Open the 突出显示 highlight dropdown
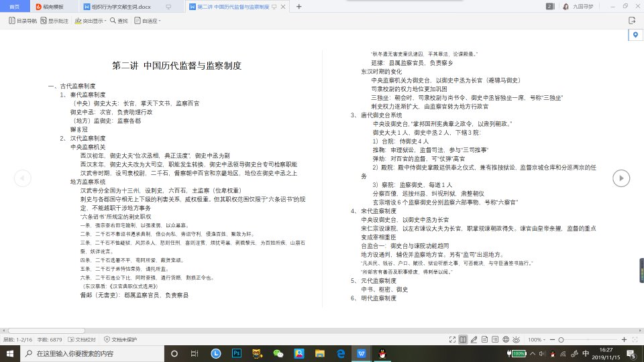 click(x=91, y=21)
